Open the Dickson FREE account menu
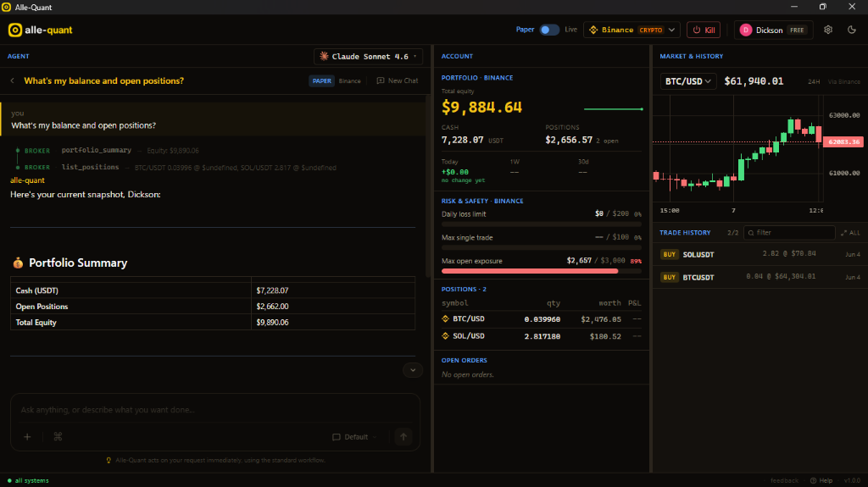 point(773,30)
